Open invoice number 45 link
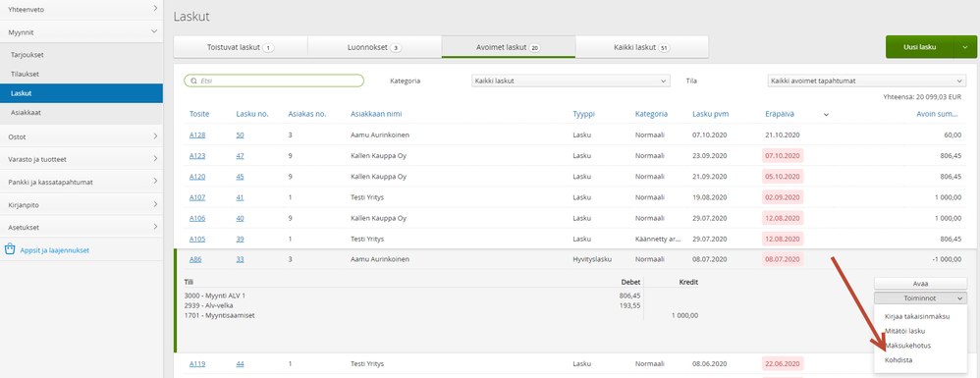This screenshot has width=980, height=378. tap(240, 176)
